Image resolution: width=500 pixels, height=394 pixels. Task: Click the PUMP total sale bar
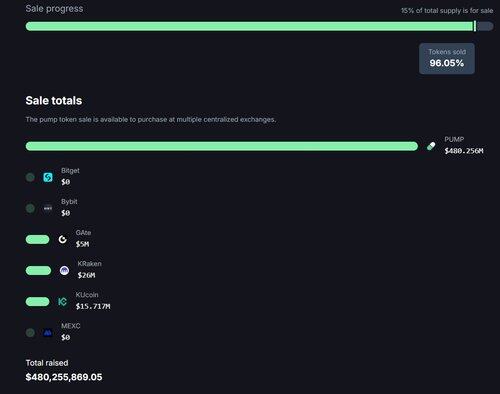[x=222, y=146]
